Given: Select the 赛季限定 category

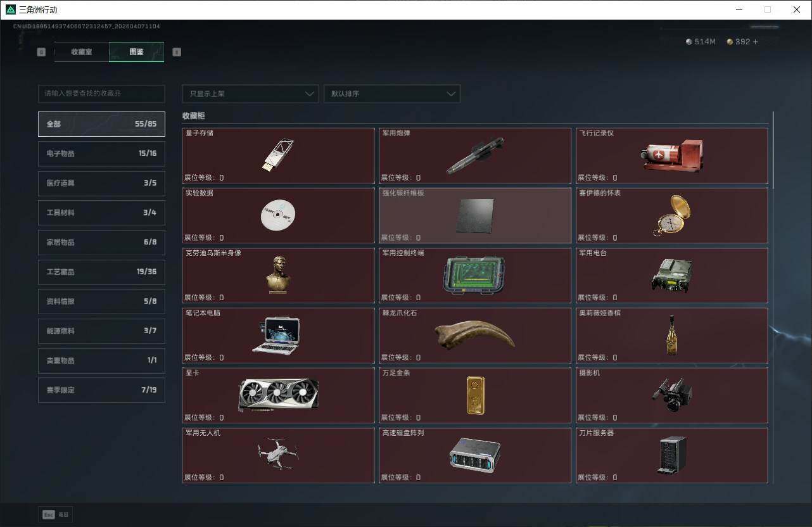Looking at the screenshot, I should coord(101,390).
